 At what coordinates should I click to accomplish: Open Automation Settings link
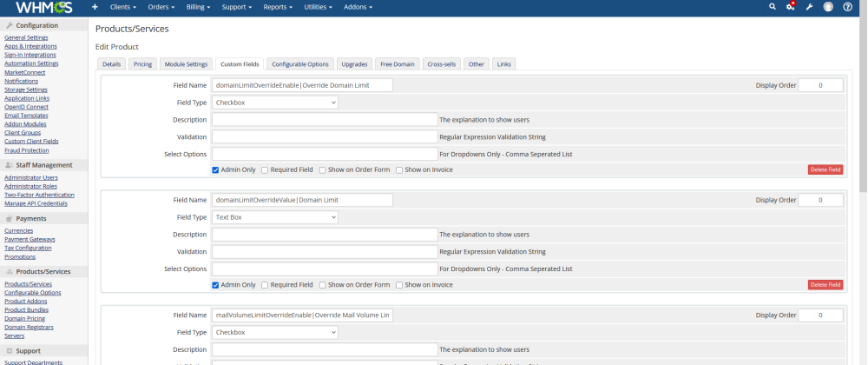[31, 63]
